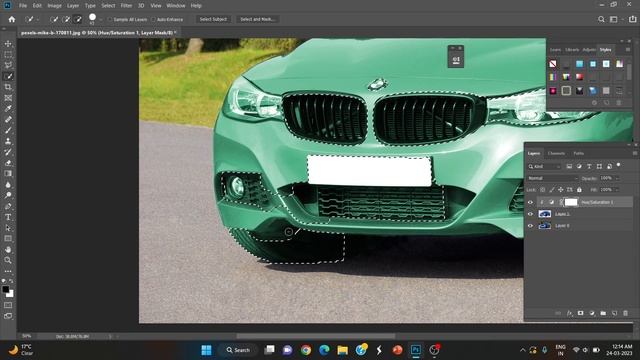
Task: Create a new group folder
Action: coord(603,313)
